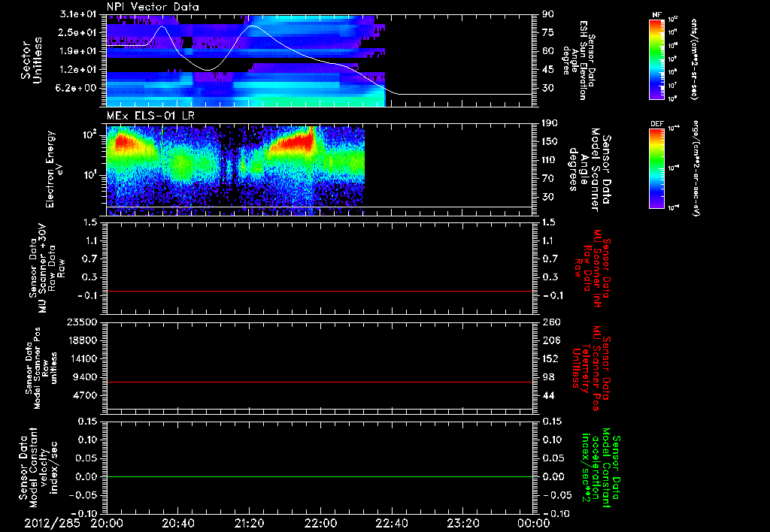
Task: Click the 152 telemetry tick label
Action: tap(551, 358)
